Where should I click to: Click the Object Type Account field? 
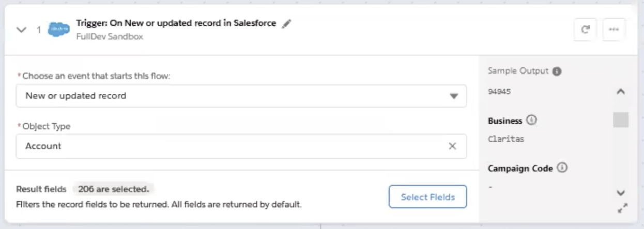click(x=233, y=146)
